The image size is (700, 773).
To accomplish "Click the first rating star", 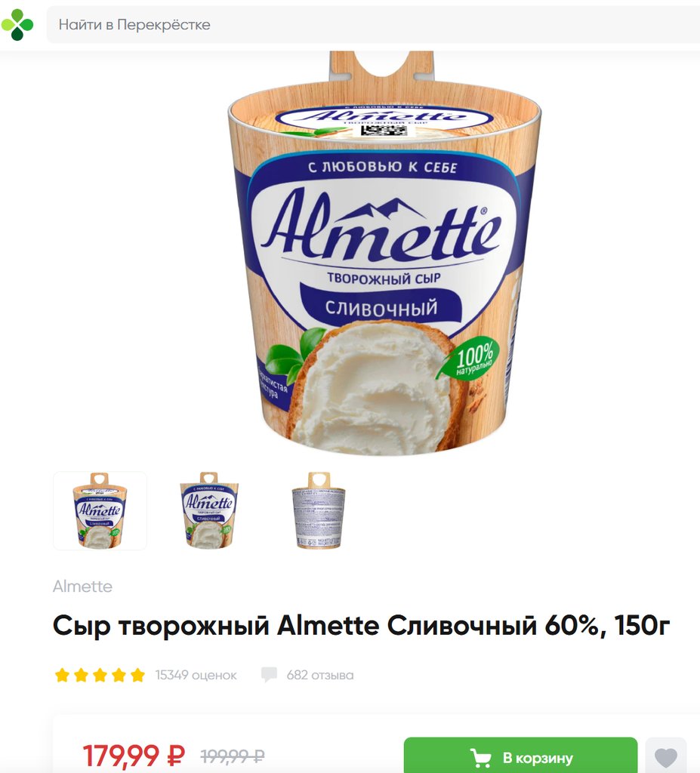I will point(62,675).
